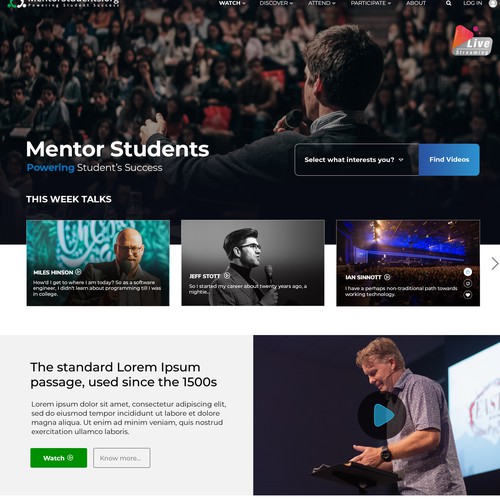Play the featured video with large play button
This screenshot has width=500, height=500.
pos(382,415)
